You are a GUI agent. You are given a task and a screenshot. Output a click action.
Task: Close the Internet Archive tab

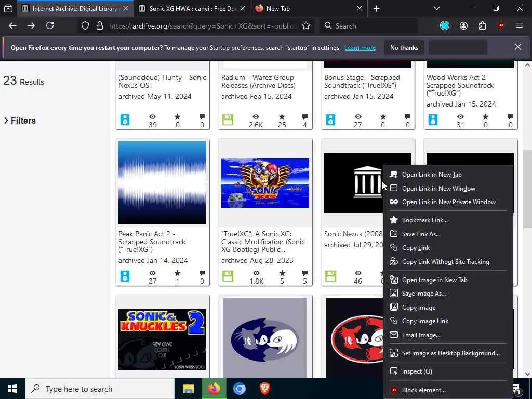click(126, 8)
